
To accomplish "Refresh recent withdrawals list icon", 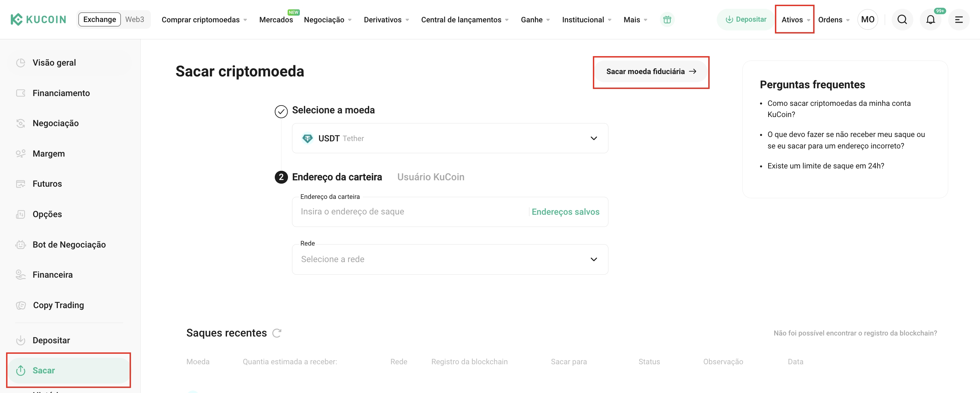I will tap(277, 333).
